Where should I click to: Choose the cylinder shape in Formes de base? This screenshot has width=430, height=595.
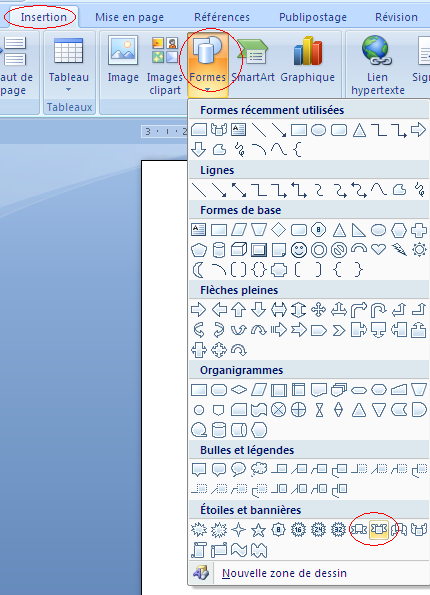pos(219,250)
